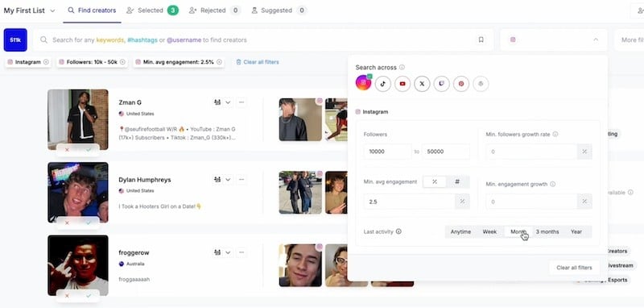
Task: Open froggerow profile photo
Action: click(78, 265)
